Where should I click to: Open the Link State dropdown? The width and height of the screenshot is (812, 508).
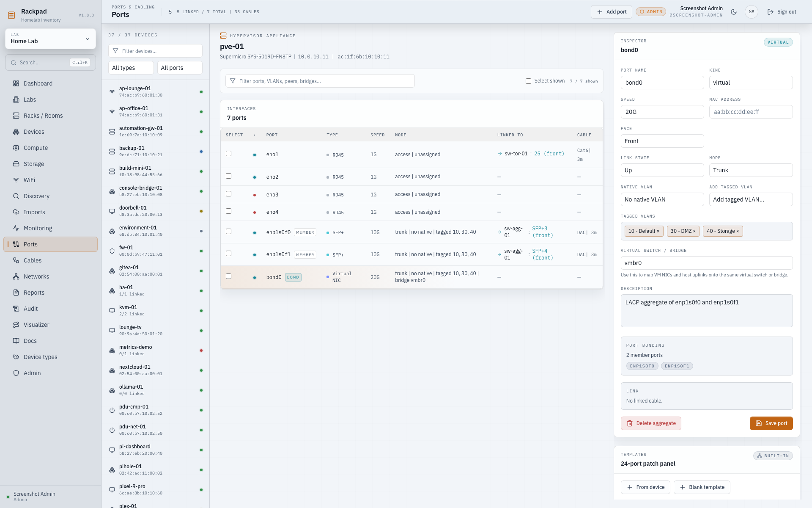[662, 170]
